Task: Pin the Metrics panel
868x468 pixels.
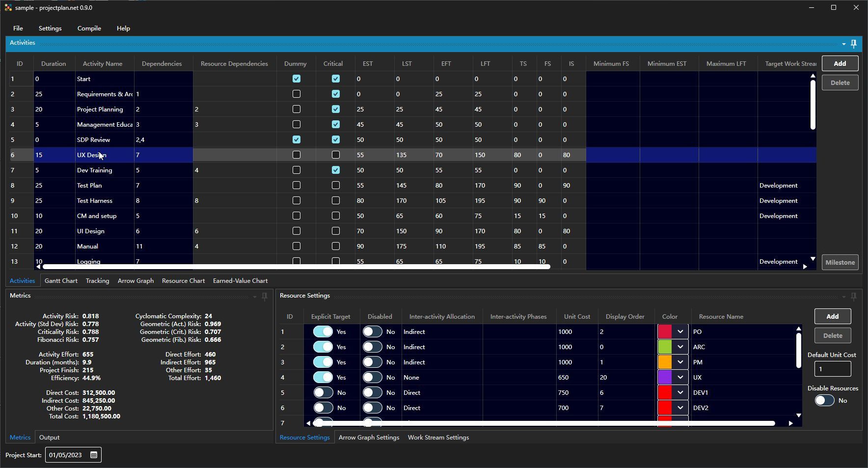Action: tap(265, 296)
